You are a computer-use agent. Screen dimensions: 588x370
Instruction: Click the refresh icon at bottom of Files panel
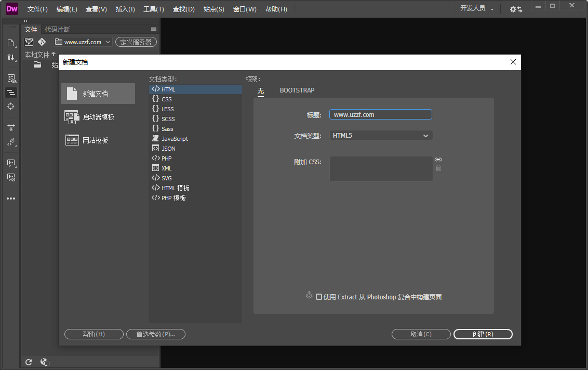29,362
